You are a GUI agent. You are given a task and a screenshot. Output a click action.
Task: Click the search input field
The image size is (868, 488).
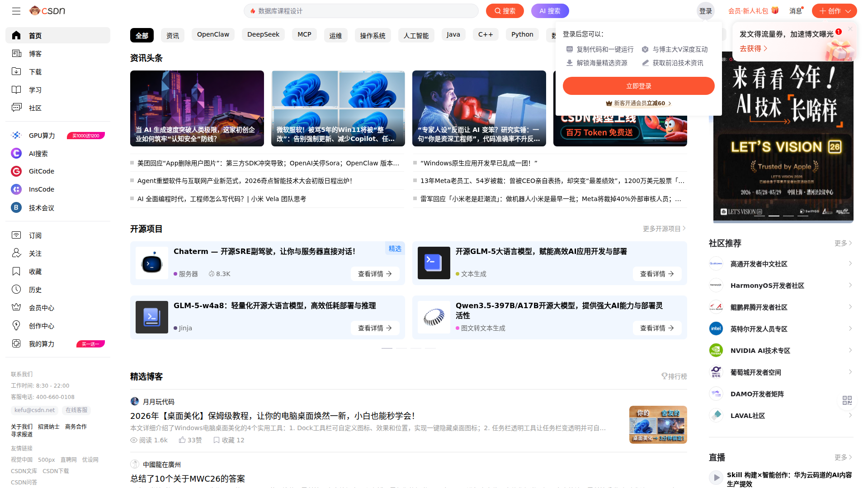tap(361, 11)
